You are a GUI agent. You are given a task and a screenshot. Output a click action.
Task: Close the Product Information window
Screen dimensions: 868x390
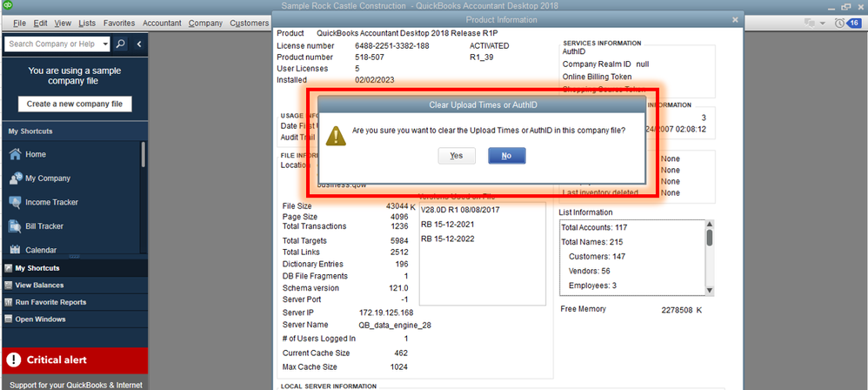point(735,19)
